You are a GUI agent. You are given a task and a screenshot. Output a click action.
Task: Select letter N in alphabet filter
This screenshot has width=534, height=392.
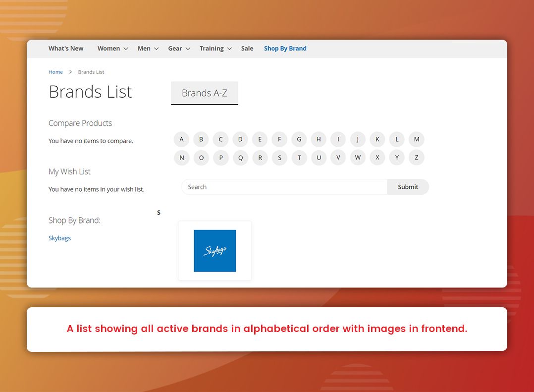pos(182,158)
